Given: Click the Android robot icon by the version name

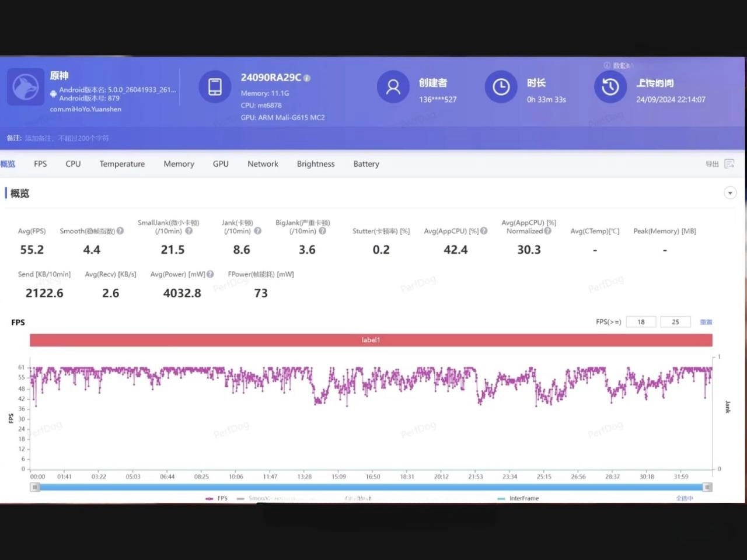Looking at the screenshot, I should (x=54, y=93).
